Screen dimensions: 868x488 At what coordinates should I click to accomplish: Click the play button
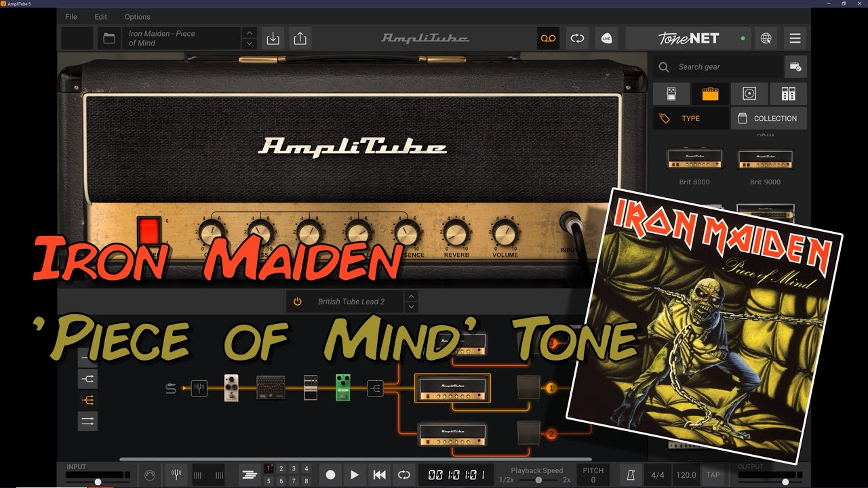coord(355,475)
